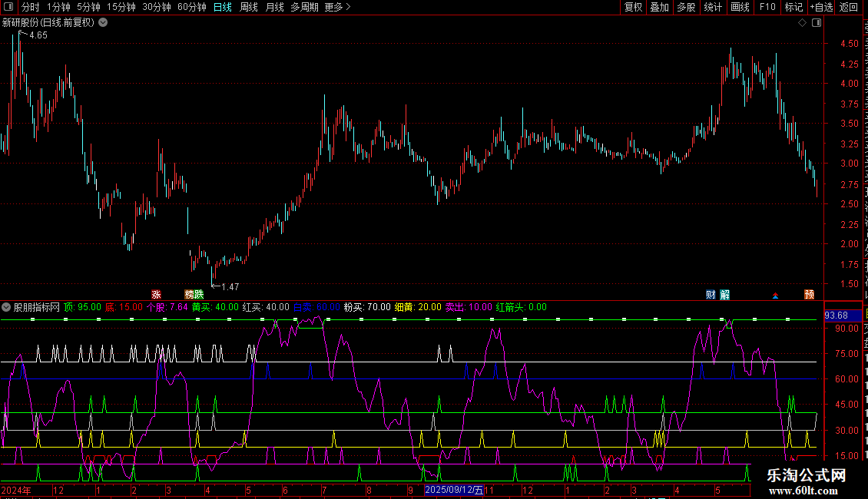The height and width of the screenshot is (499, 868).
Task: Open 多周期 multi-period view
Action: pos(304,7)
